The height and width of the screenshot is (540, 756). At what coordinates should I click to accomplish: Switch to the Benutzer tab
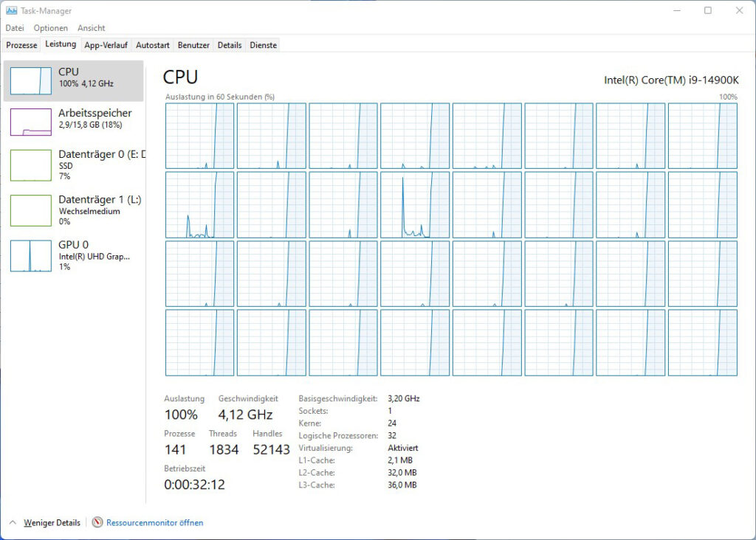point(193,45)
